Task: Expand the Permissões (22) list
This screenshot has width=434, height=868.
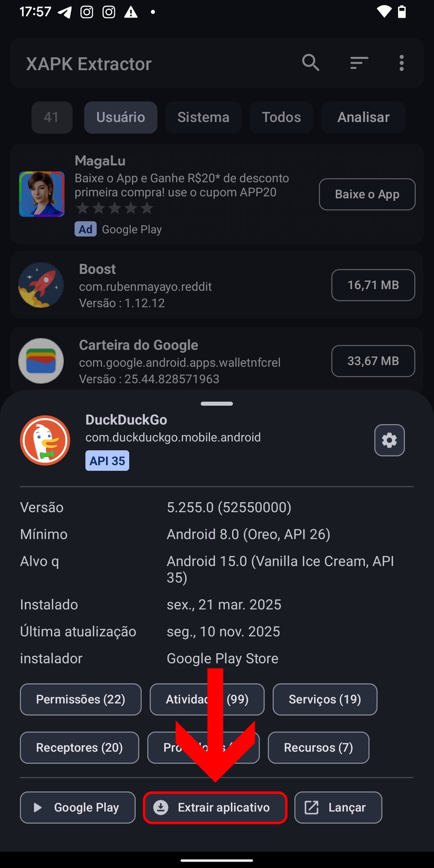Action: (x=81, y=699)
